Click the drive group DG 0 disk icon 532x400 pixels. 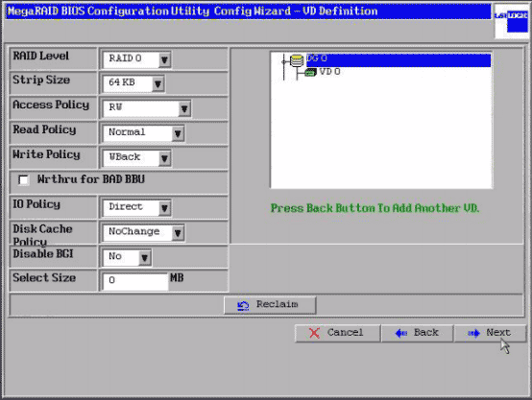click(297, 61)
